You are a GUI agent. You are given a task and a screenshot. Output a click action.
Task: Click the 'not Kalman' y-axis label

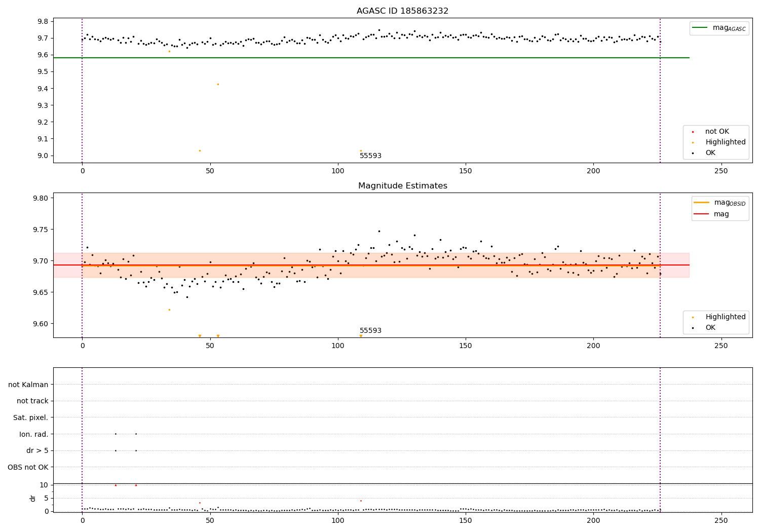coord(28,385)
